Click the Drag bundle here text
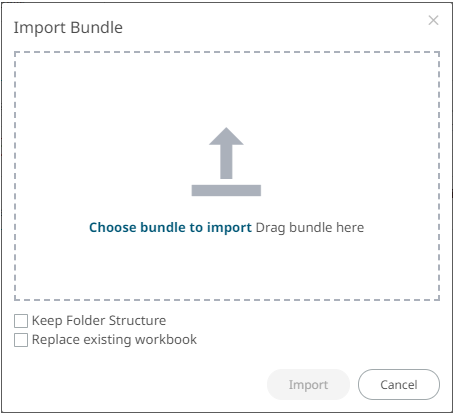This screenshot has height=415, width=456. tap(310, 228)
